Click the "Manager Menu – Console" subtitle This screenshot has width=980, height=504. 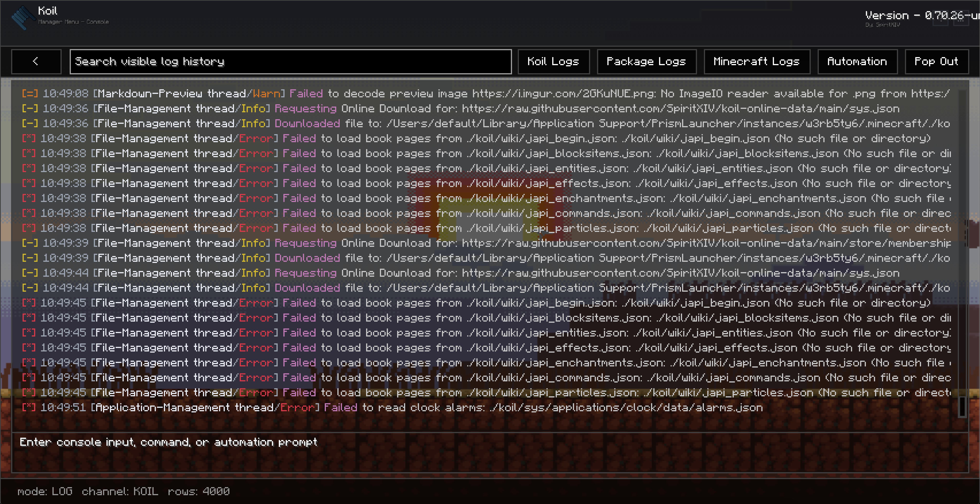pyautogui.click(x=73, y=22)
